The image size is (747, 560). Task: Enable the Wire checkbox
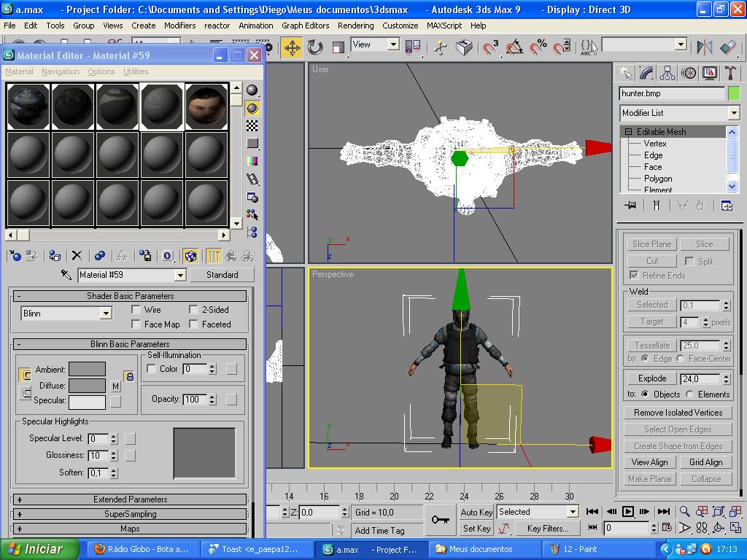pyautogui.click(x=136, y=310)
